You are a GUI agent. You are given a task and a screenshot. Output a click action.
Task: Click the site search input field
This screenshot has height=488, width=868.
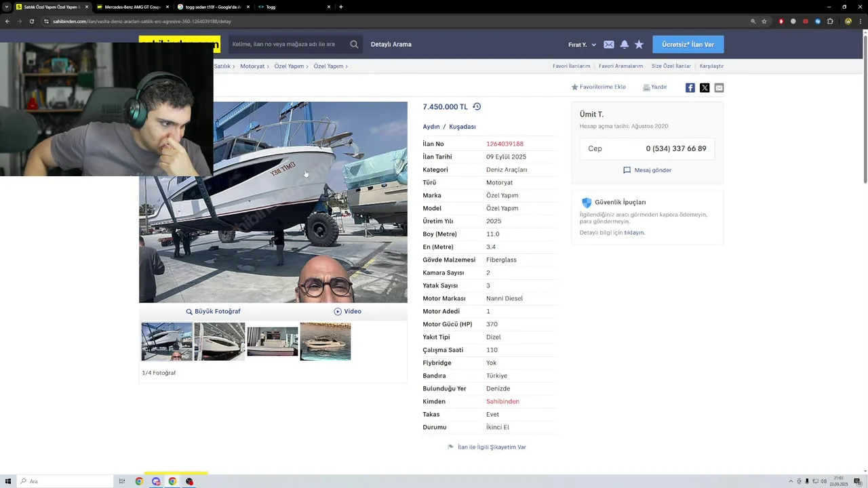coord(288,44)
